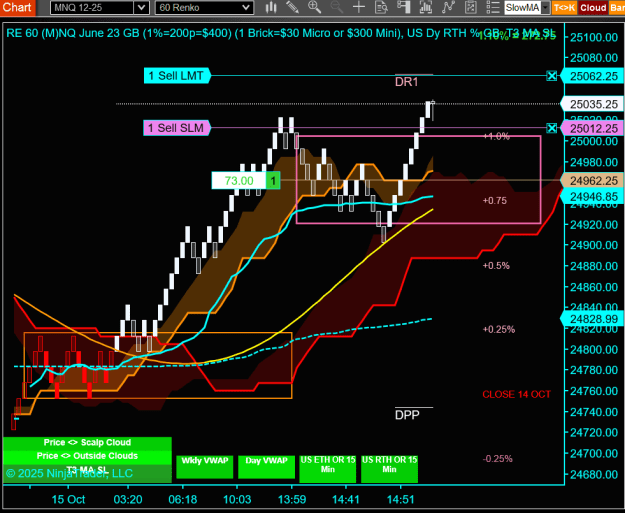This screenshot has width=625, height=513.
Task: Click the T<>K orange button
Action: click(x=564, y=8)
